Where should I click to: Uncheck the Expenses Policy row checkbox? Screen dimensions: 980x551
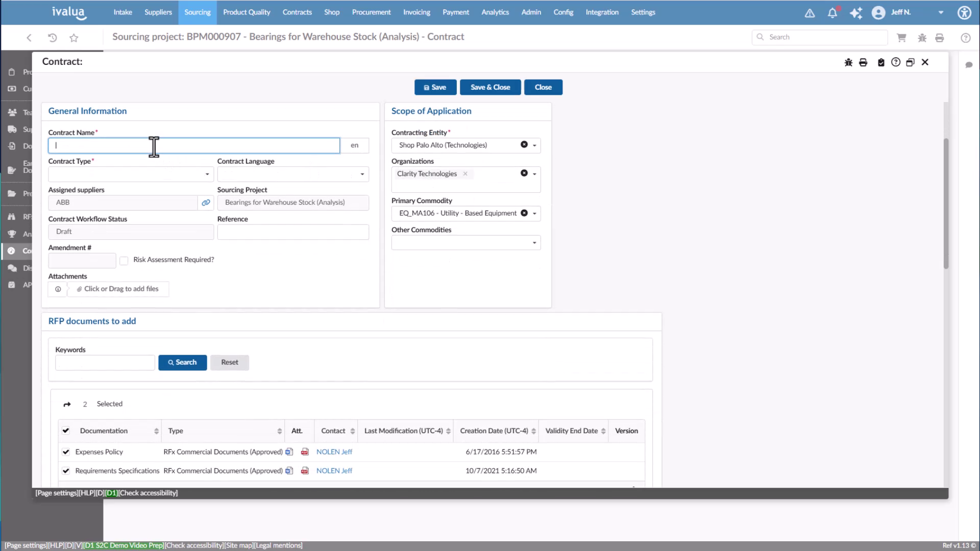click(66, 452)
